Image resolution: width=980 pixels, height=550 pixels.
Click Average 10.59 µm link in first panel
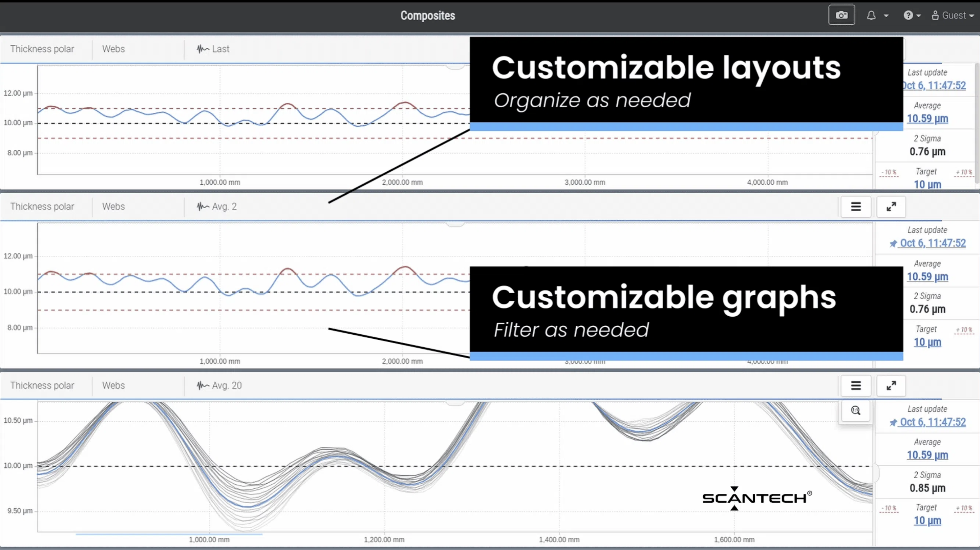[927, 119]
